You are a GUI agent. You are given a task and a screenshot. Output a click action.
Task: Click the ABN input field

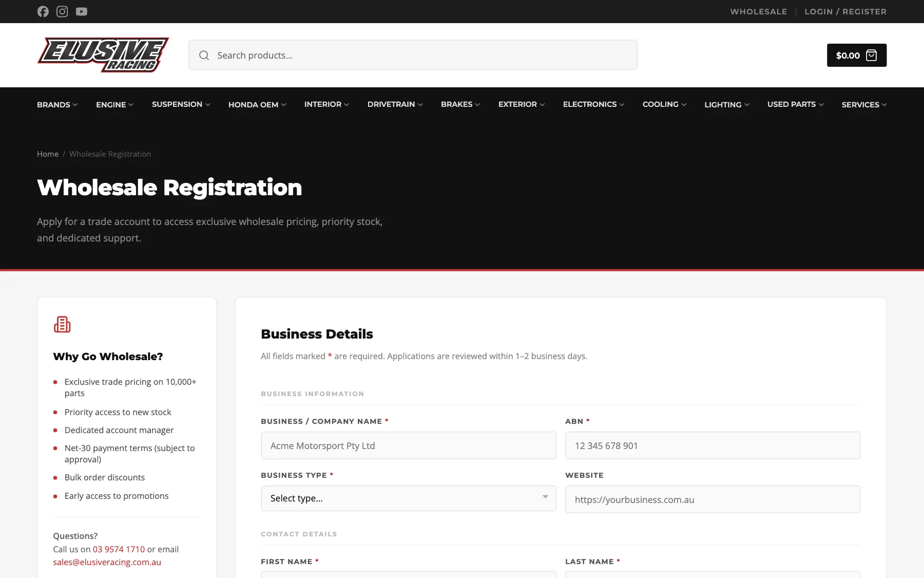[713, 445]
